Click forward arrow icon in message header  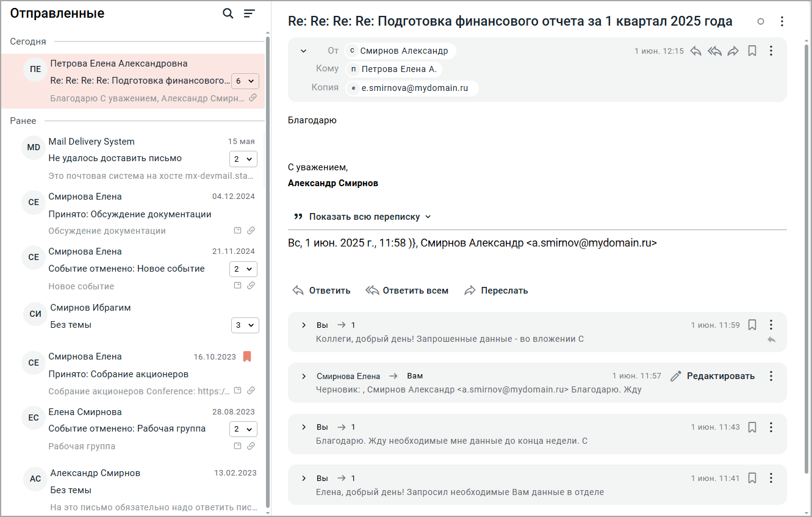733,51
